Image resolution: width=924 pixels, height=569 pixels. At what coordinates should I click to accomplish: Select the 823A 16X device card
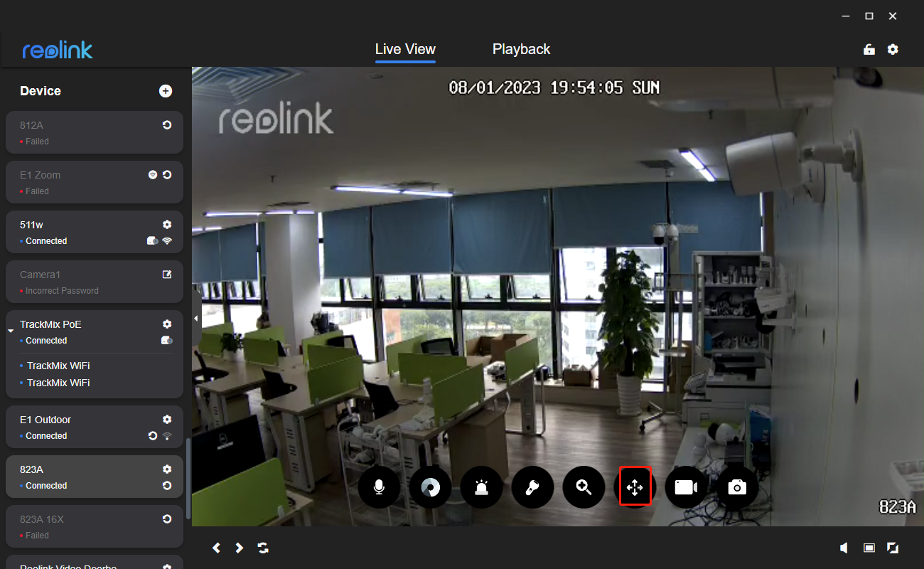[x=95, y=526]
